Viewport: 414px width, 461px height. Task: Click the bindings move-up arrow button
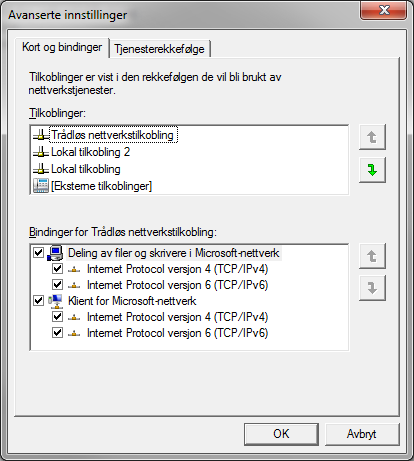372,256
